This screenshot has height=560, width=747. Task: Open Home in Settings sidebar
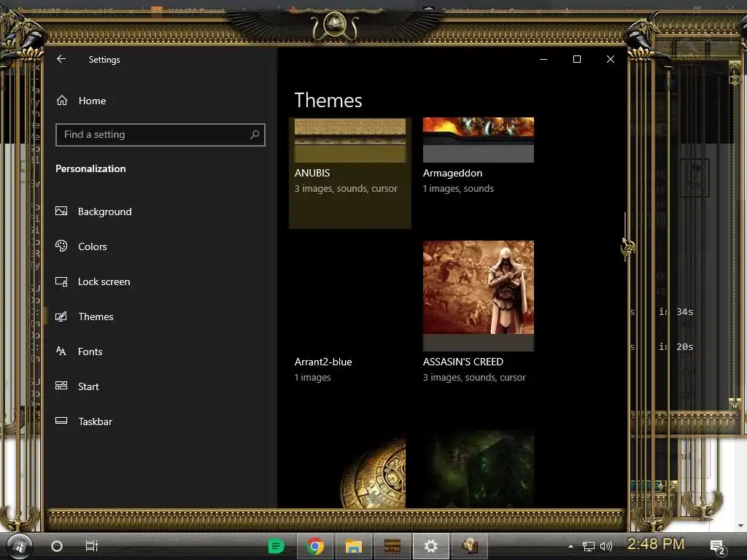(x=92, y=101)
